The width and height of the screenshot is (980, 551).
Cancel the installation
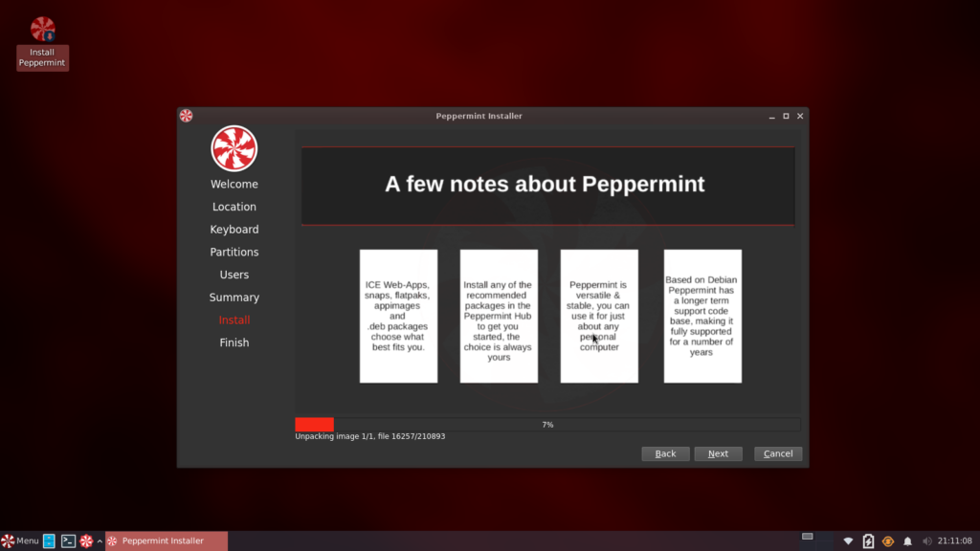tap(778, 453)
